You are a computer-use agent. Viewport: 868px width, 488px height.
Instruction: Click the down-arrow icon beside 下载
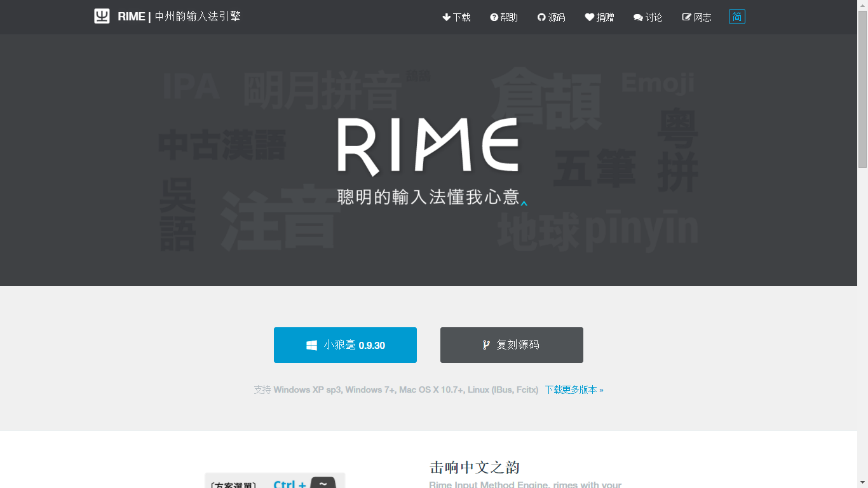(x=446, y=17)
